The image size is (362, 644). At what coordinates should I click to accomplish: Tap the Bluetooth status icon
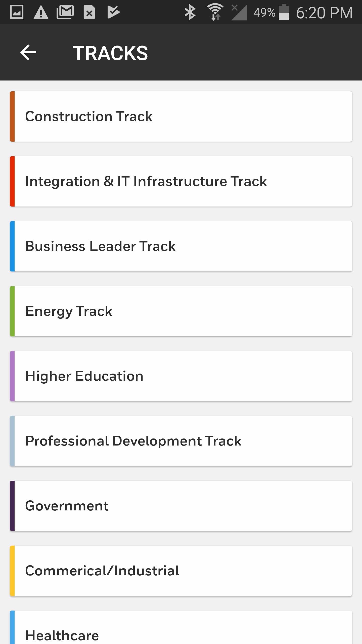(x=190, y=12)
